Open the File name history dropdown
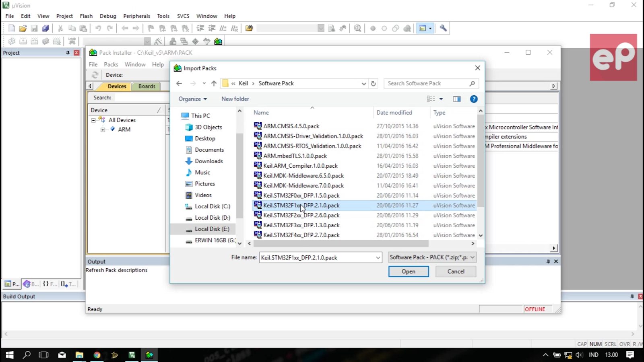The width and height of the screenshot is (644, 362). coord(378,257)
